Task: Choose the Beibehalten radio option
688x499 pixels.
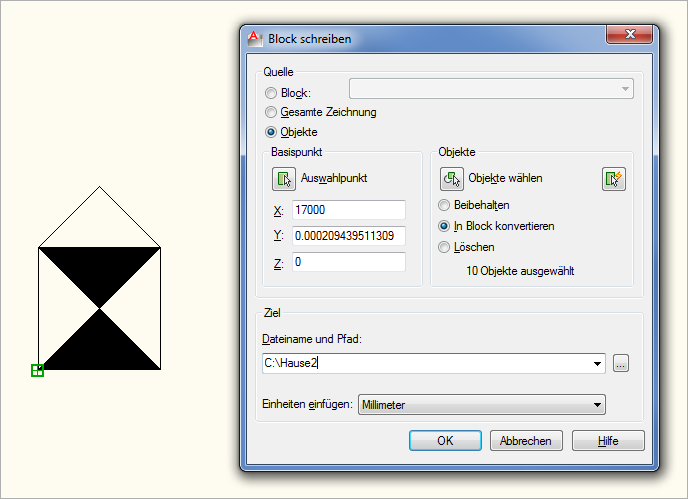Action: (x=446, y=205)
